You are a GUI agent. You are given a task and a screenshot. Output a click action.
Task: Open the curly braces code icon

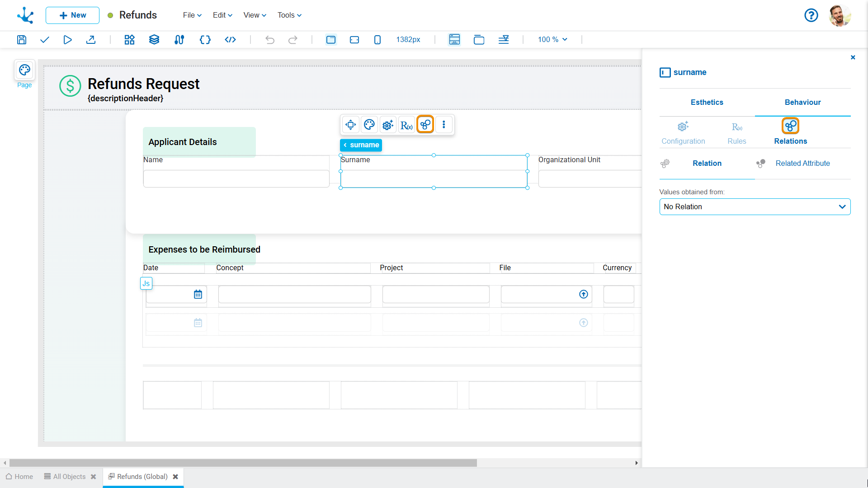point(205,40)
